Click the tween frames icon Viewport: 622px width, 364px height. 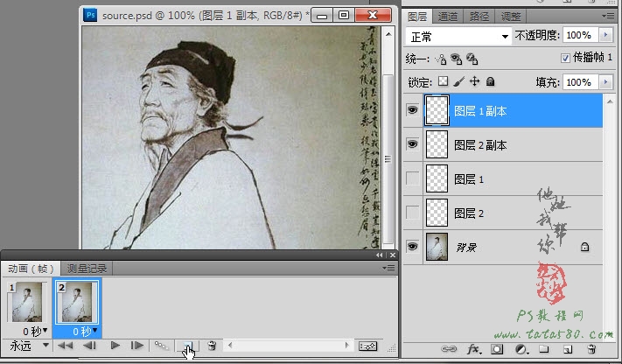tap(162, 346)
